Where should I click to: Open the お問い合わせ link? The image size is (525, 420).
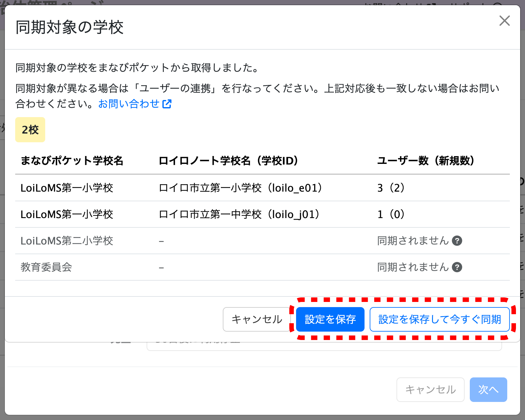pos(135,104)
